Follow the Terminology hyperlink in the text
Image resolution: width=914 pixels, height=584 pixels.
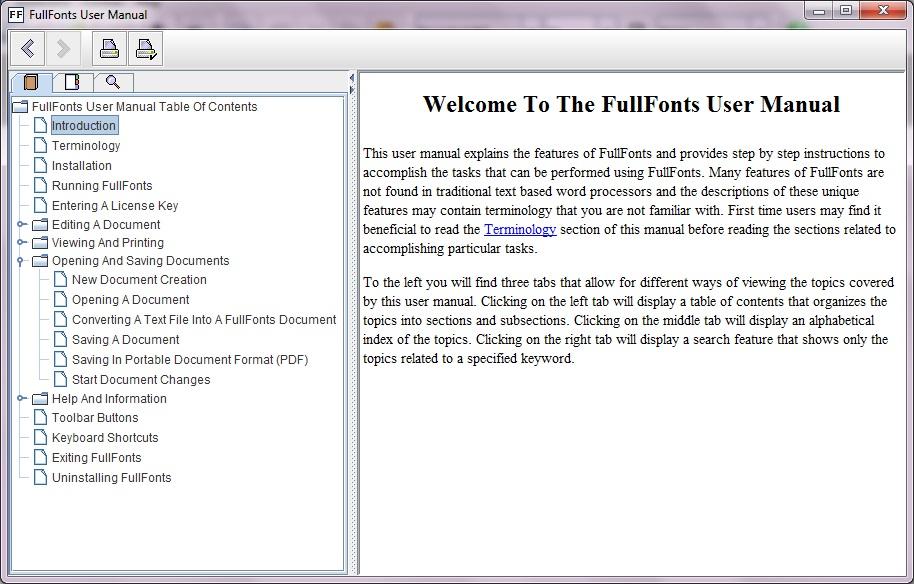pos(520,230)
